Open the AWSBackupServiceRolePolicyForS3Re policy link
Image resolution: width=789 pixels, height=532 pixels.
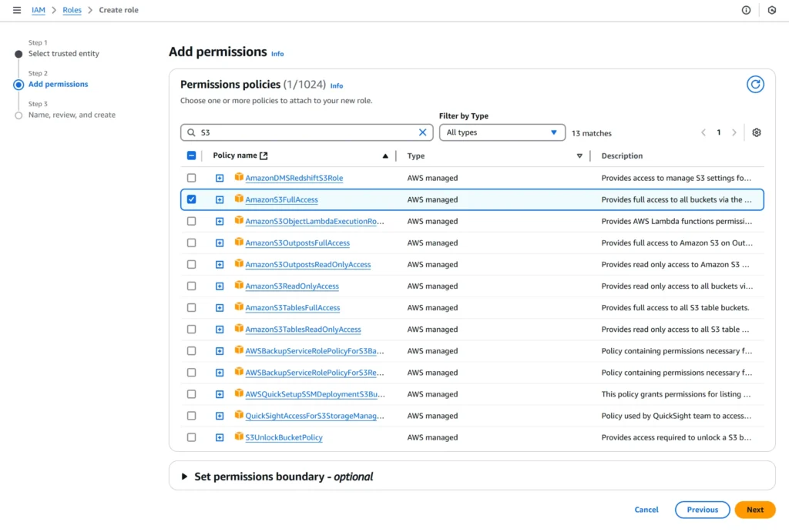314,373
